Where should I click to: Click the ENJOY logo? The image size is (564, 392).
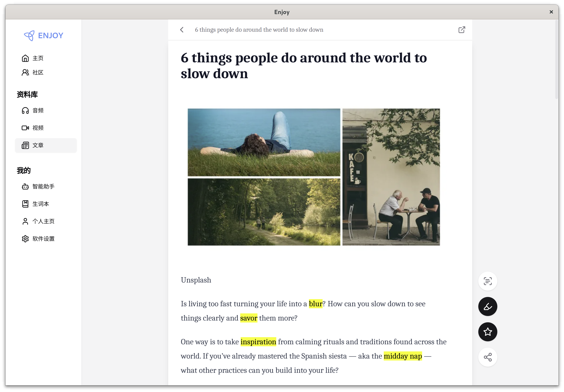pos(44,36)
